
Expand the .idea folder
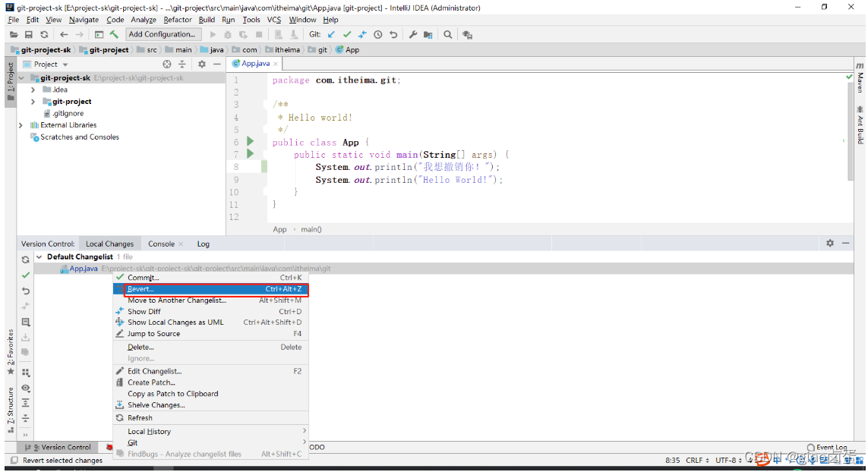pyautogui.click(x=33, y=90)
